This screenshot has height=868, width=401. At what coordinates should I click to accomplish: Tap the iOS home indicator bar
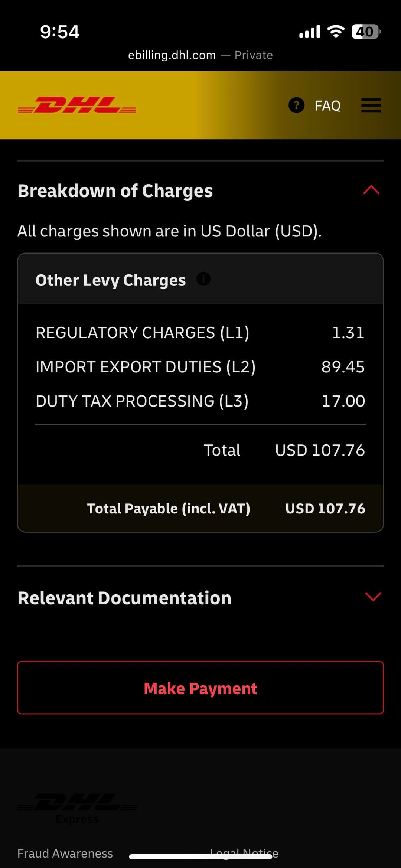coord(200,857)
